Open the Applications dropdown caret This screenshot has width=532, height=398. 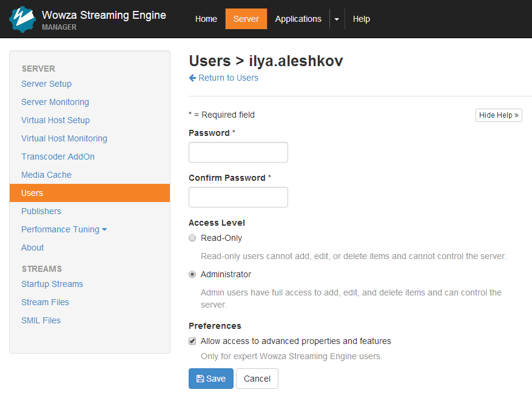click(337, 19)
